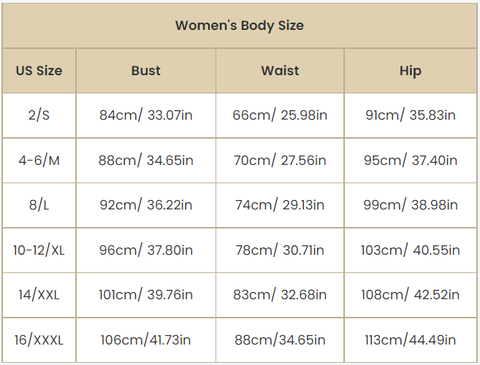Viewport: 480px width, 365px height.
Task: Click the 16/XXXL size cell
Action: coord(39,340)
